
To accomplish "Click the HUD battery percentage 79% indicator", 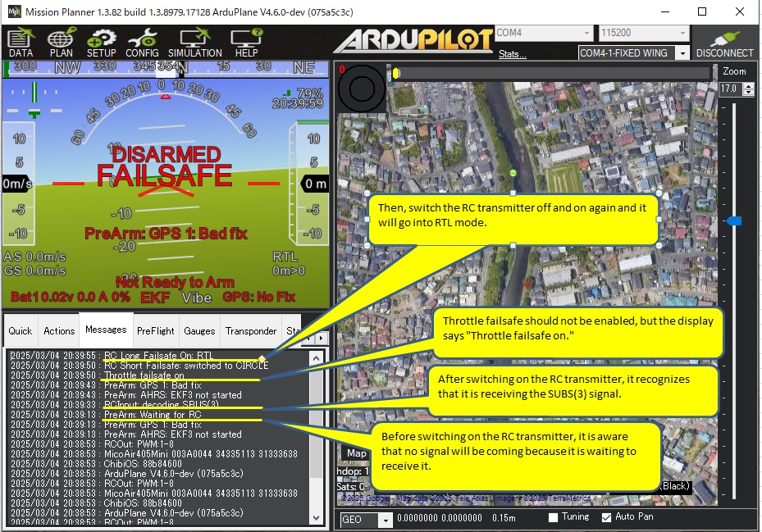I will (x=309, y=93).
